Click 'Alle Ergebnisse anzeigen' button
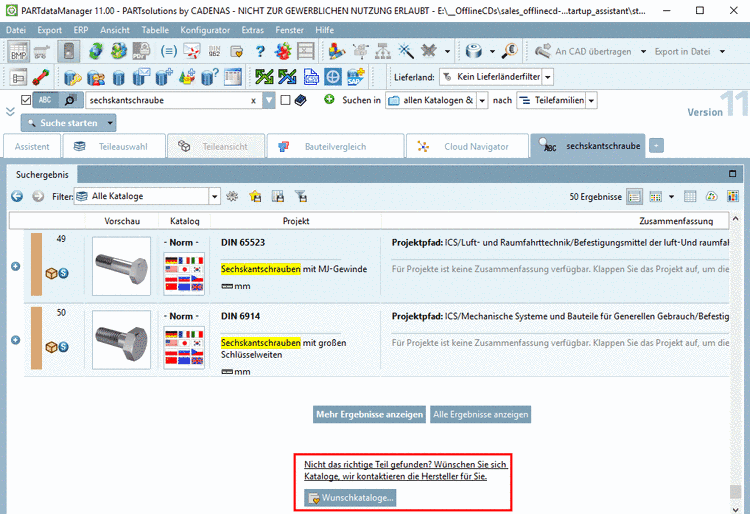The height and width of the screenshot is (514, 750). pyautogui.click(x=481, y=414)
